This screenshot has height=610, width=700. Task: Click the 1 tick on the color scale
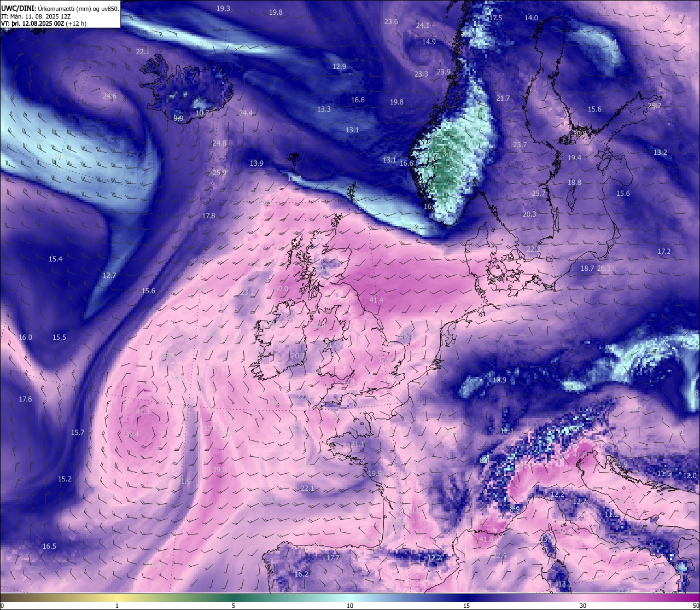pyautogui.click(x=117, y=606)
